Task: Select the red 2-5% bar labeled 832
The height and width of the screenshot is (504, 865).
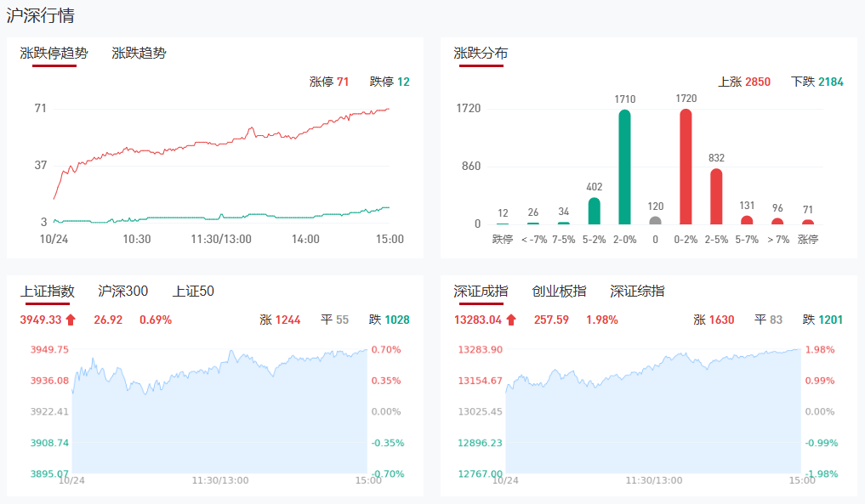Action: (716, 195)
